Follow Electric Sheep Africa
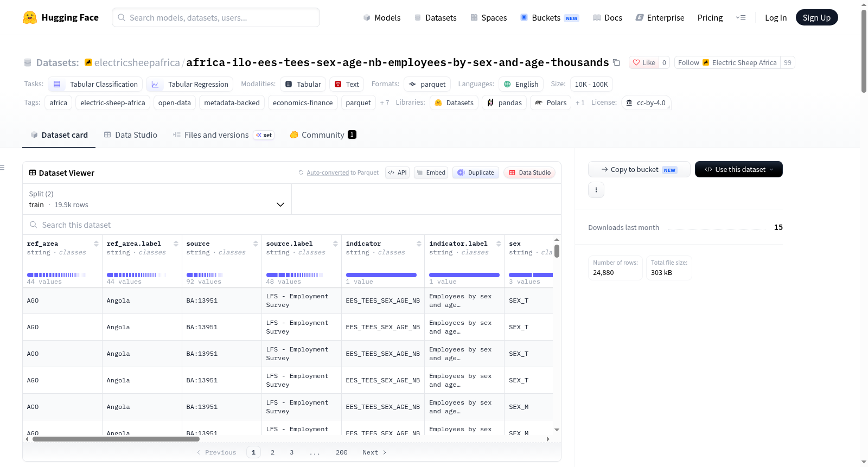Screen dimensions: 868x467 pyautogui.click(x=727, y=62)
